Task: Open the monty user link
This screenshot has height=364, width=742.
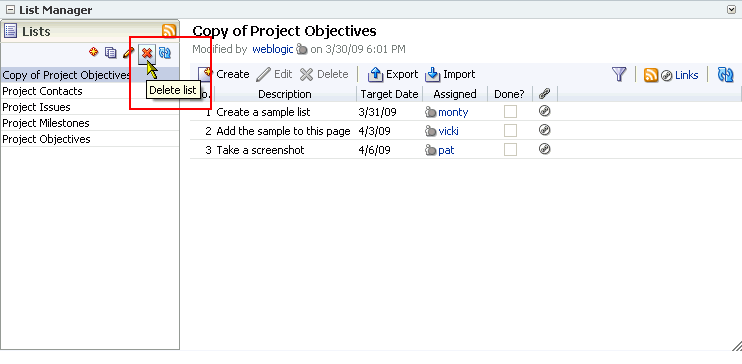Action: [453, 112]
